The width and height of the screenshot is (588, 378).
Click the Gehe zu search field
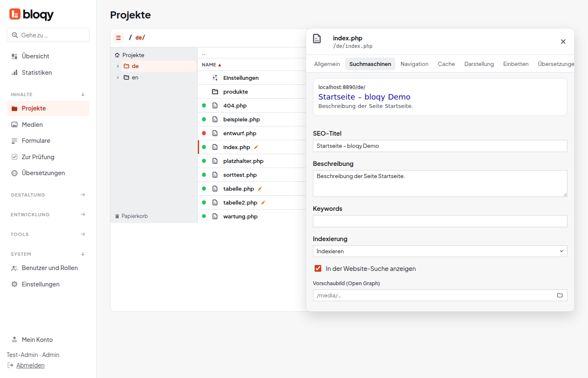pos(48,35)
